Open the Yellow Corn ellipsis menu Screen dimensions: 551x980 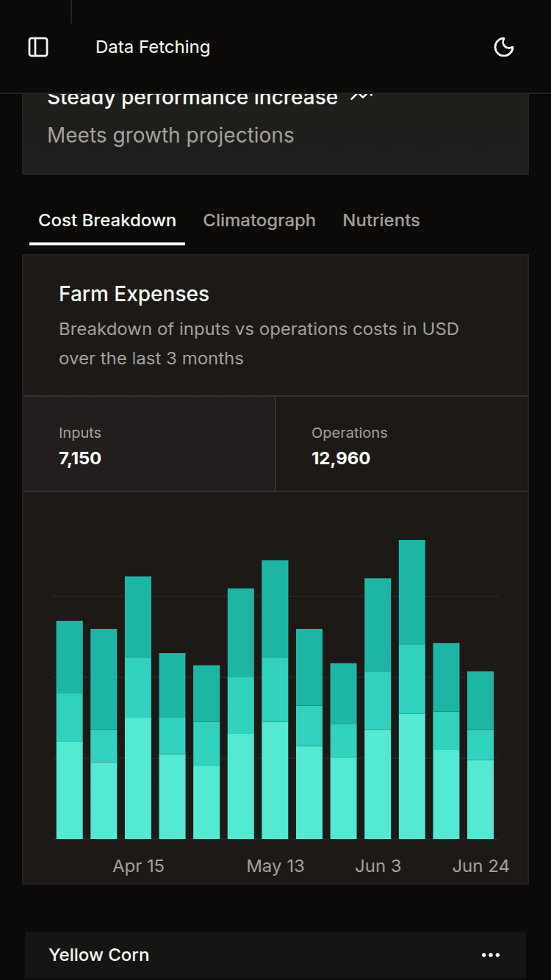pyautogui.click(x=490, y=955)
